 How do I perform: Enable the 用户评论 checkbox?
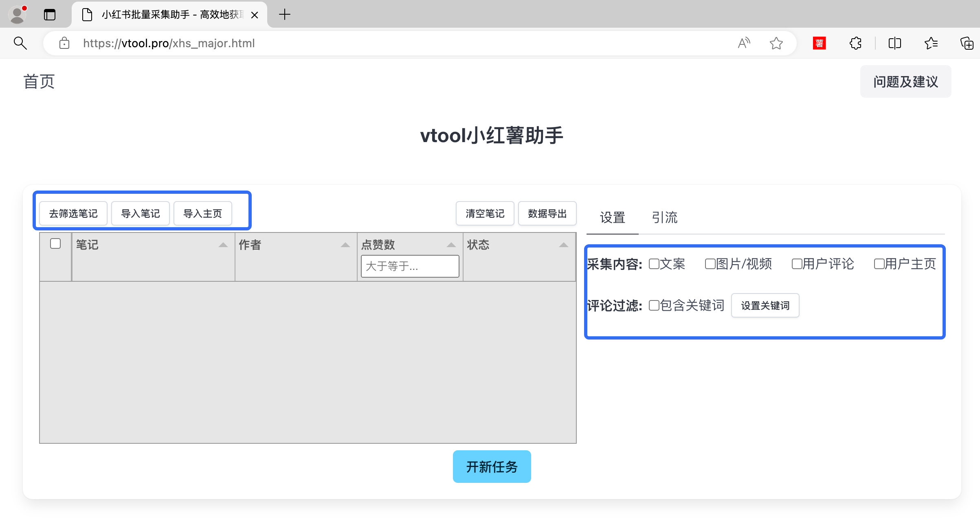tap(797, 264)
